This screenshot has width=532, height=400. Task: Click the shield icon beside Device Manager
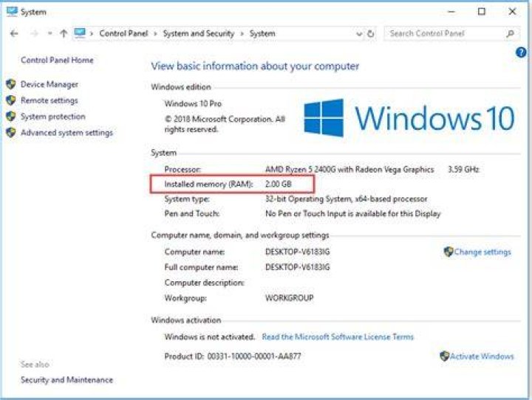tap(11, 84)
